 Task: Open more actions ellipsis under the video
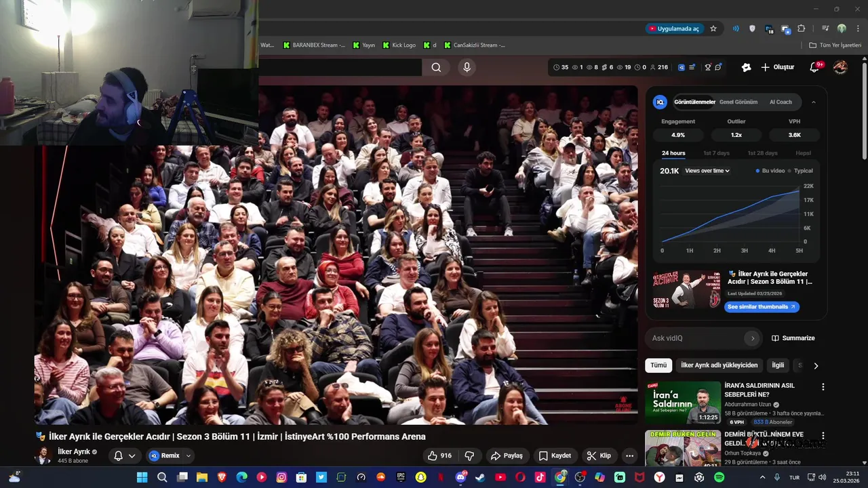pyautogui.click(x=629, y=455)
